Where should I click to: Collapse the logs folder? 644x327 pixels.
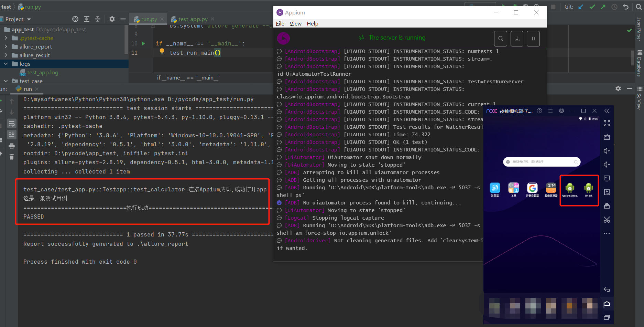coord(6,64)
